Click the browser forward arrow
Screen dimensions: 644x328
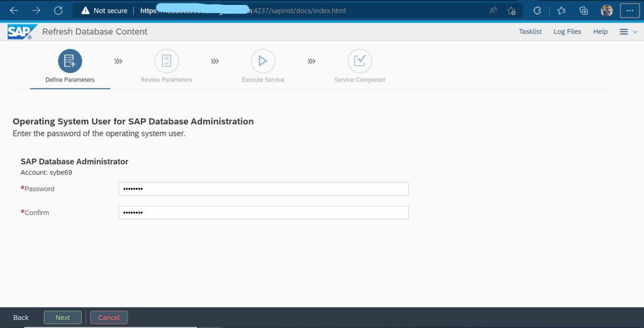(36, 11)
